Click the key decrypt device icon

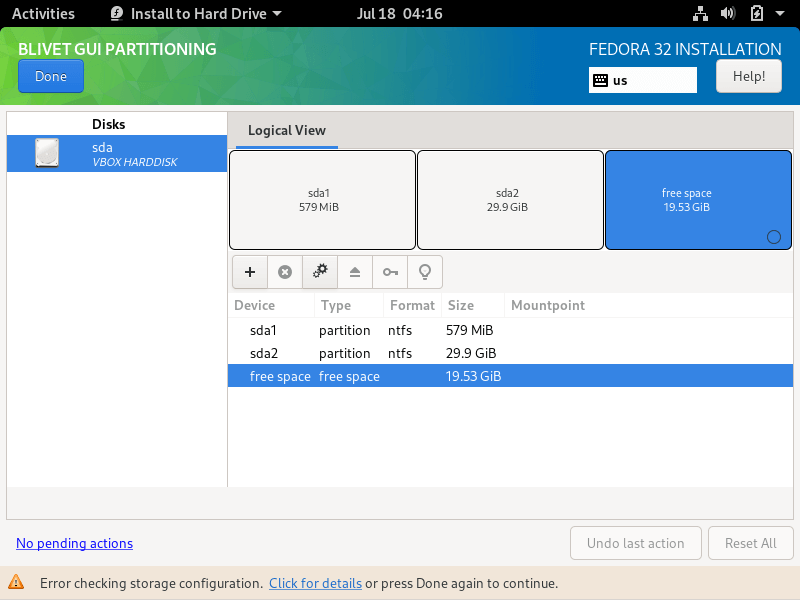(x=390, y=272)
